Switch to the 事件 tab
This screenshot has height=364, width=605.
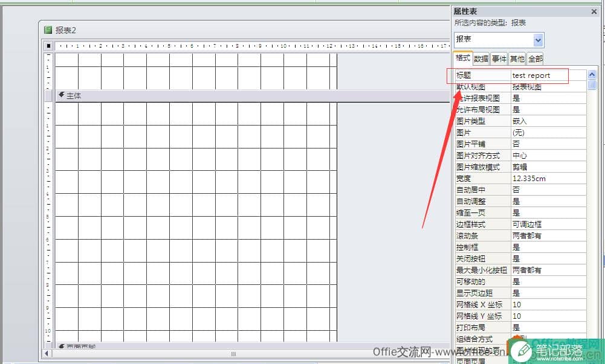click(499, 59)
